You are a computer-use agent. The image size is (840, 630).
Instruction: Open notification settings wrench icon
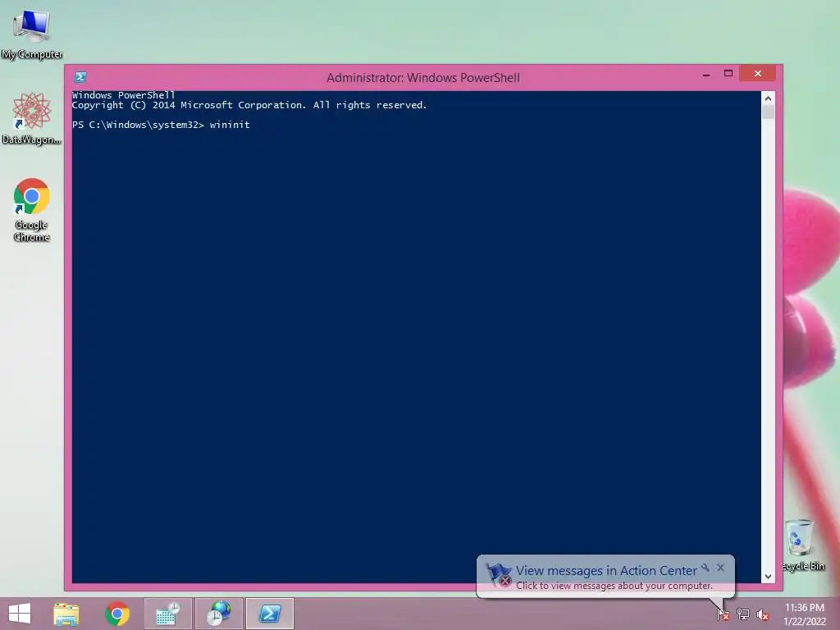705,568
